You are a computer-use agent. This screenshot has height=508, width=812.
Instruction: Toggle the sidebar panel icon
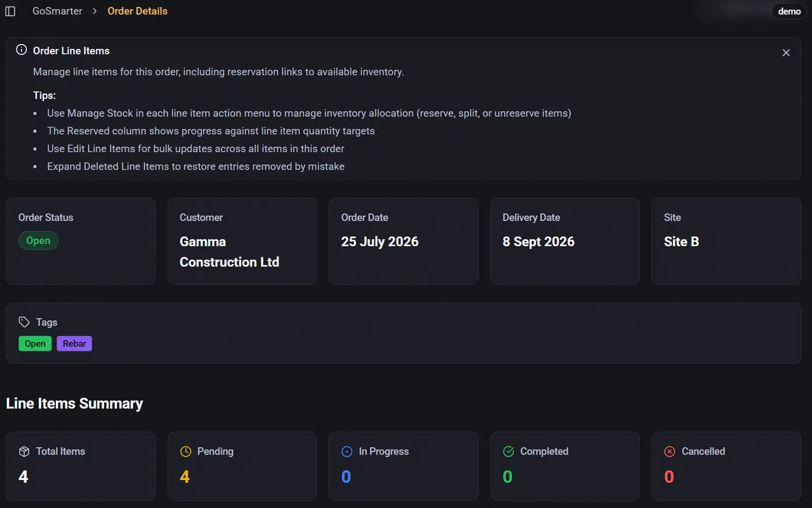[x=10, y=11]
